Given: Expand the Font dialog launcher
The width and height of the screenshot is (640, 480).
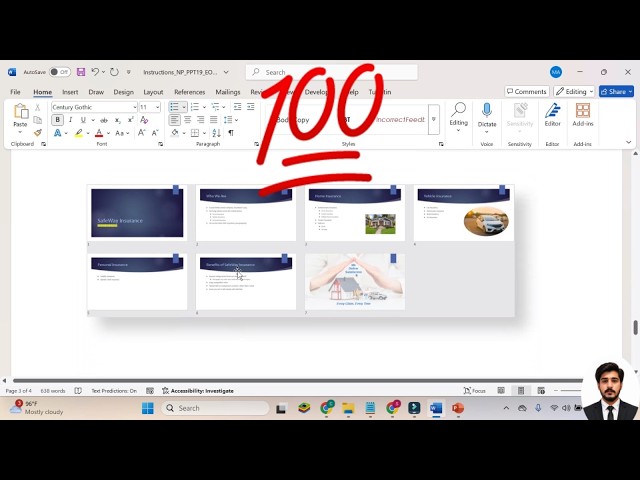Looking at the screenshot, I should 160,144.
